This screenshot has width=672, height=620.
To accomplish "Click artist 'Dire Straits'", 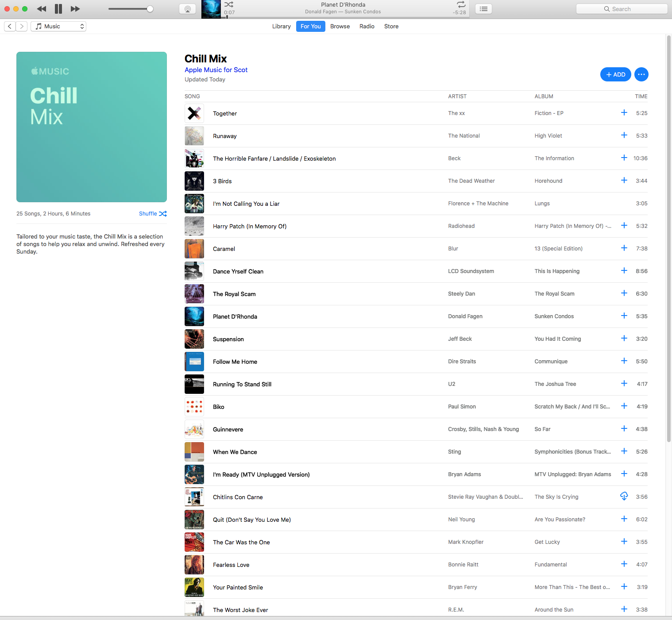I will [x=462, y=362].
